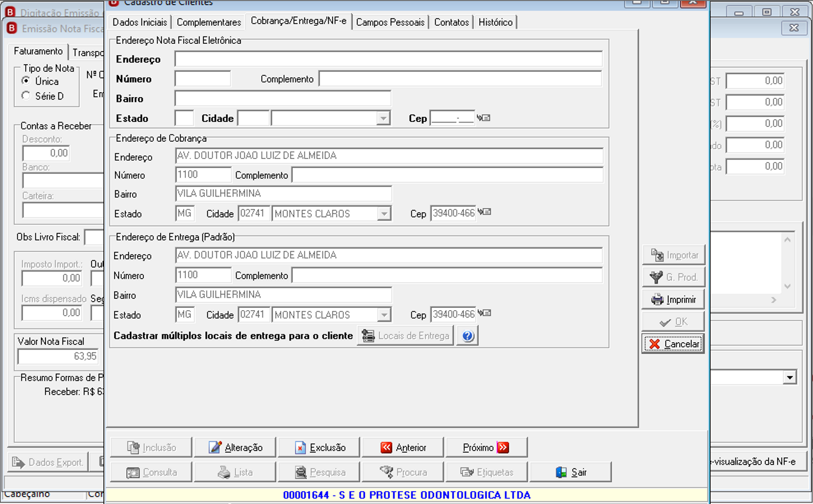Viewport: 813px width, 504px height.
Task: Click the CEP lookup icon in Endereço de Entrega
Action: 484,314
